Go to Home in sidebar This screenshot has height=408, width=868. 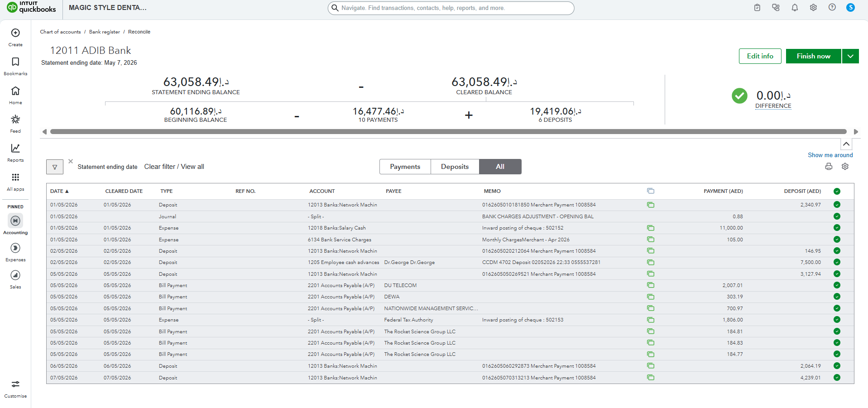point(15,95)
